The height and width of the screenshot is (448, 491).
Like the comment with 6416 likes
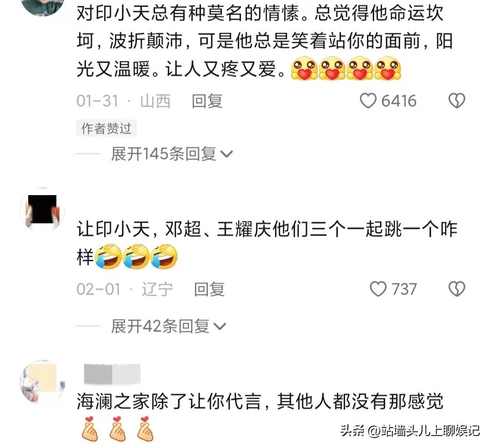(x=368, y=101)
